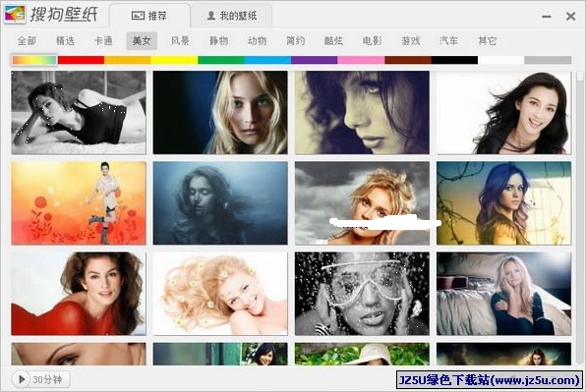Viewport: 586px width, 392px height.
Task: Switch to the 推荐 tab
Action: pyautogui.click(x=149, y=16)
